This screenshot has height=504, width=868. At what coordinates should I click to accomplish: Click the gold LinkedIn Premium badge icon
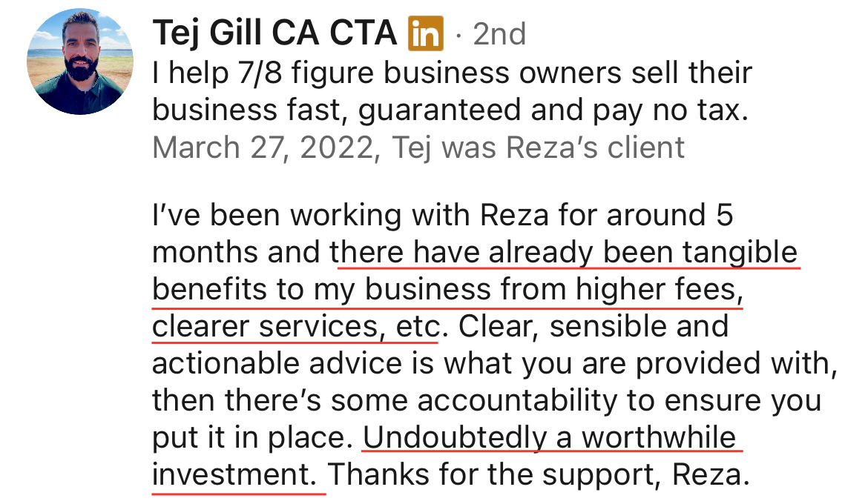tap(425, 33)
